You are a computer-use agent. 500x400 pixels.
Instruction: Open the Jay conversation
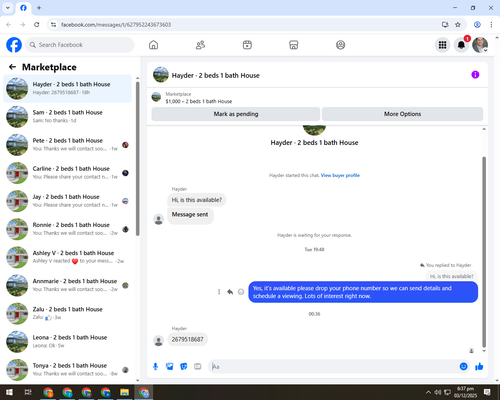click(67, 201)
